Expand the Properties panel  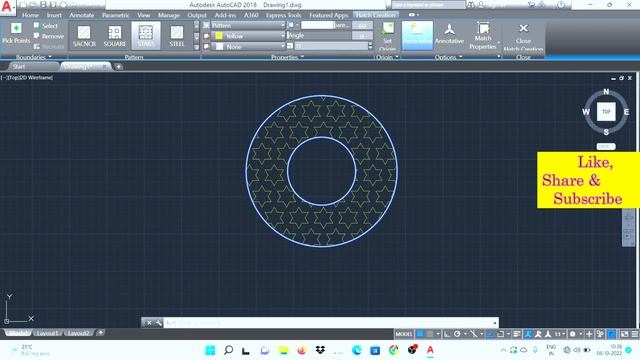click(287, 57)
